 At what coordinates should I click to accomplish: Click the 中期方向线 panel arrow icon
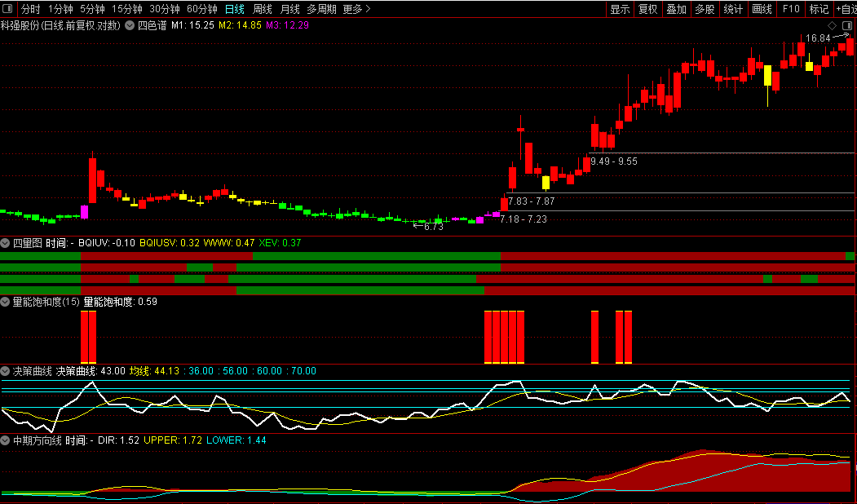6,440
